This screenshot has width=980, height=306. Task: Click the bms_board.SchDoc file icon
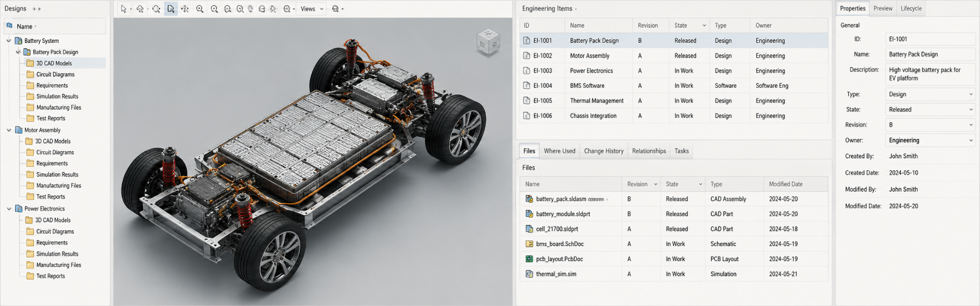[x=529, y=244]
